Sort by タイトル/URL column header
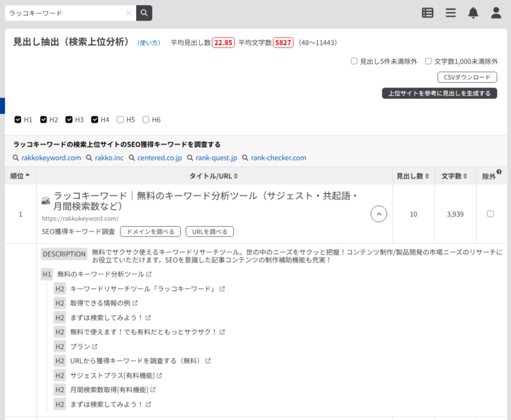 (x=214, y=176)
